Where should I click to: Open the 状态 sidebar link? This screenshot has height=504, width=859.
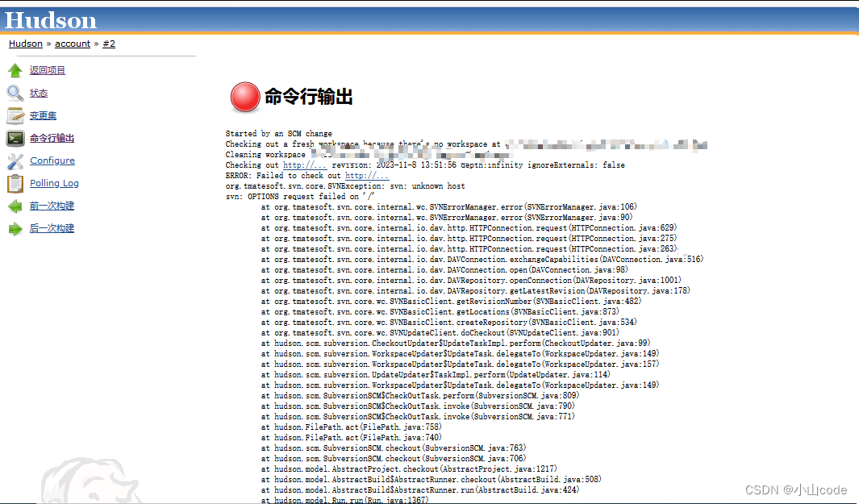click(x=39, y=93)
